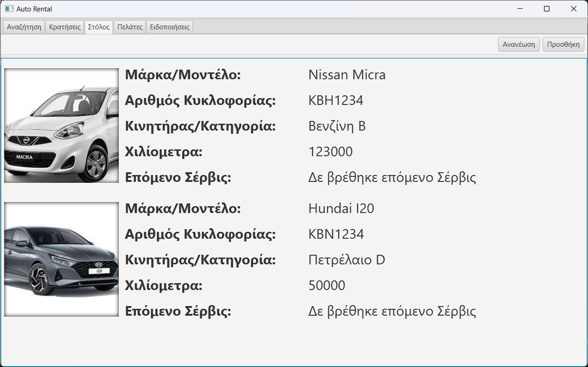Open the Αναζήτηση tab

(x=24, y=27)
